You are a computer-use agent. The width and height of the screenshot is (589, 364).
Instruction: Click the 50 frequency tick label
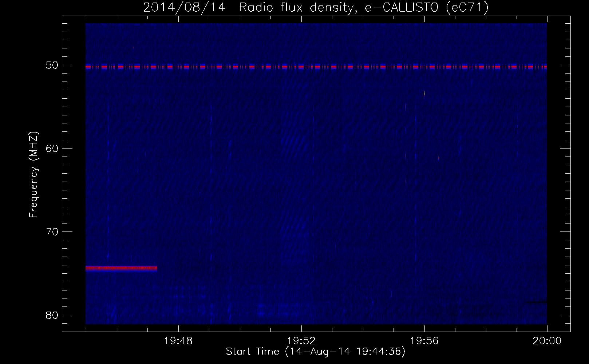52,65
